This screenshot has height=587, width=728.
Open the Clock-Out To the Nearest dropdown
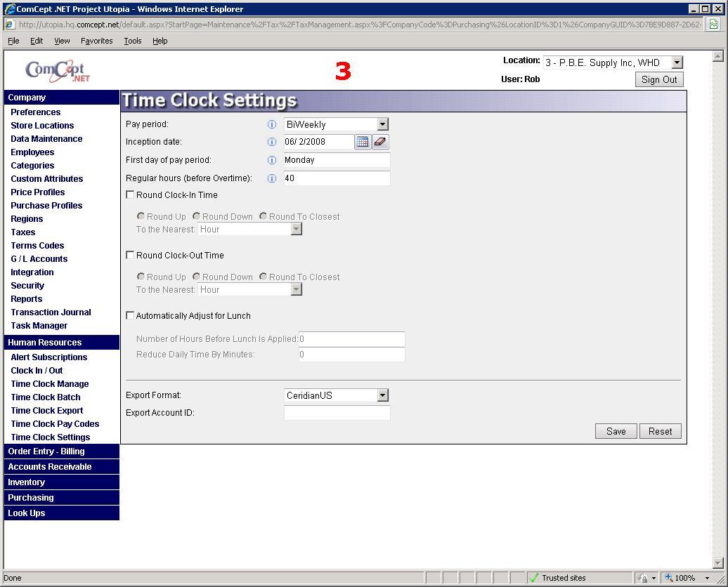297,289
